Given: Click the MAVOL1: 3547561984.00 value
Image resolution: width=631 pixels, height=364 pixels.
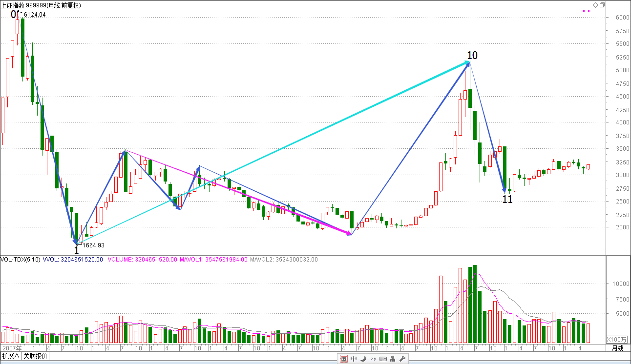Looking at the screenshot, I should (213, 260).
